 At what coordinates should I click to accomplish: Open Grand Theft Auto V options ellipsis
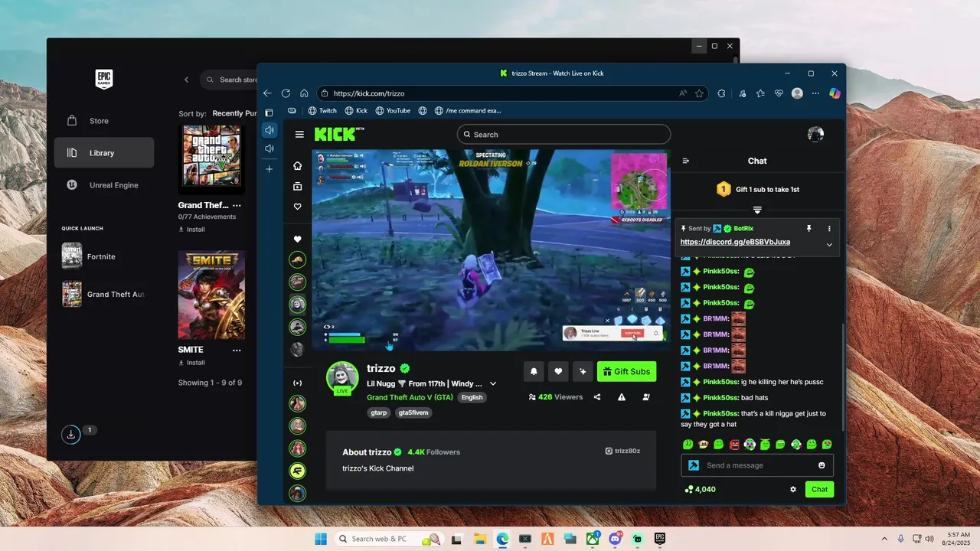[237, 205]
